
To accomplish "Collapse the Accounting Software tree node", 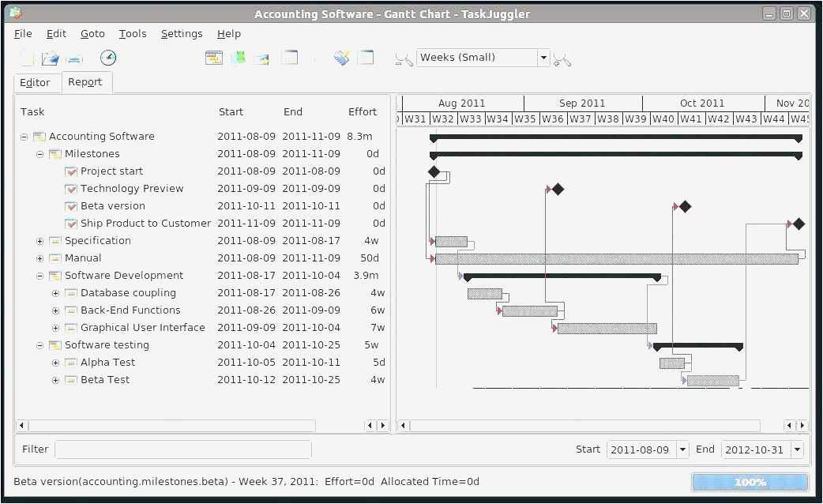I will [24, 137].
